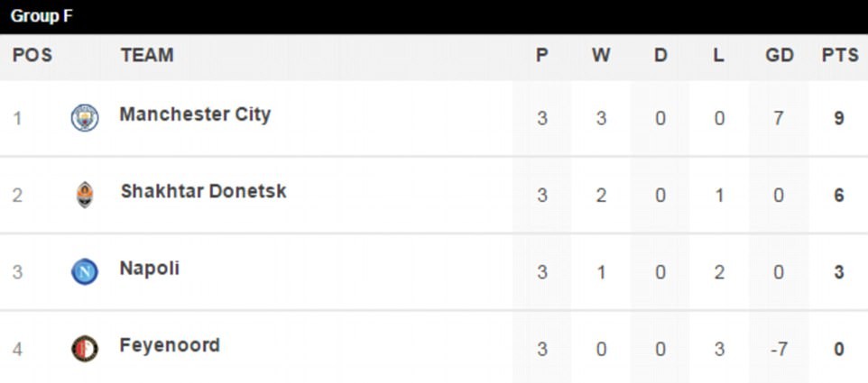This screenshot has height=383, width=868.
Task: Open the Shakhtar Donetsk team link
Action: [203, 192]
